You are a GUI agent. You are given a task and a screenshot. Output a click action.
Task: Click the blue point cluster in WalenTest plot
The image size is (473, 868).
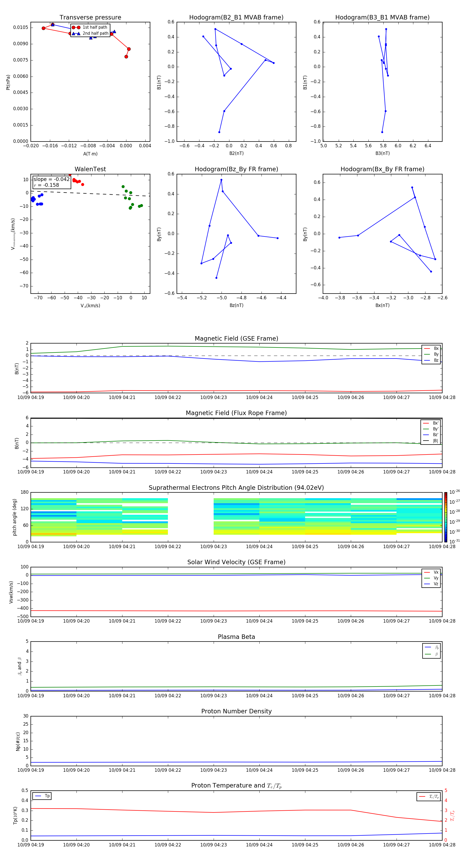(x=37, y=199)
